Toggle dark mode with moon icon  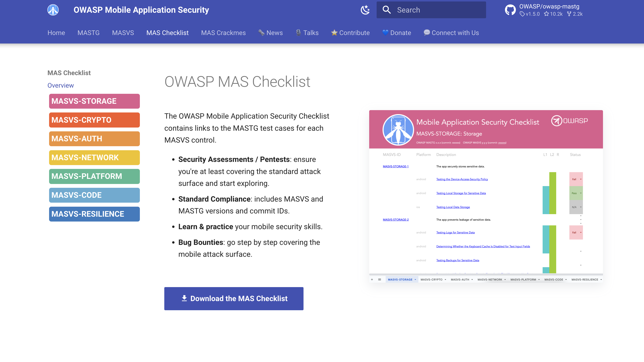click(365, 10)
